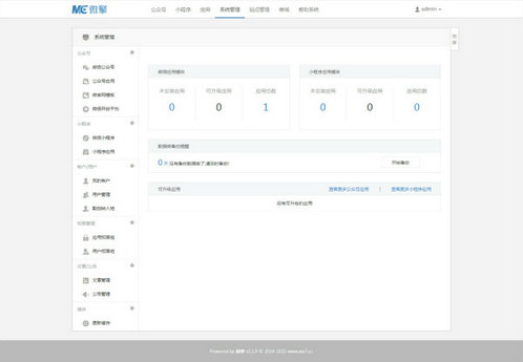Open the admin user dropdown
This screenshot has height=362, width=523.
pos(428,9)
